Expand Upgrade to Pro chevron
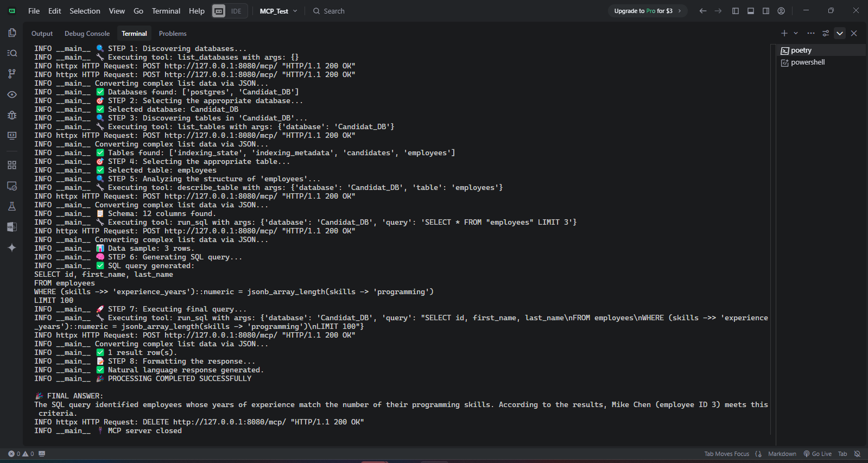868x463 pixels. click(x=680, y=11)
